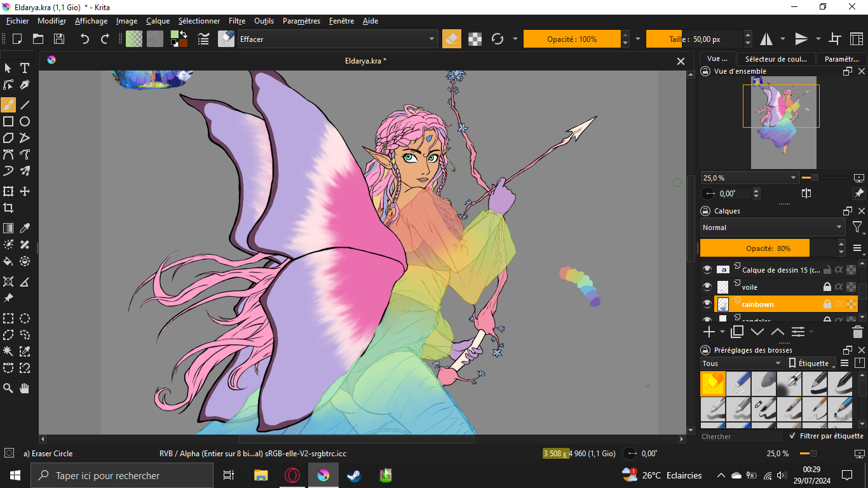Viewport: 868px width, 488px height.
Task: Toggle lock on voile layer
Action: [x=827, y=287]
